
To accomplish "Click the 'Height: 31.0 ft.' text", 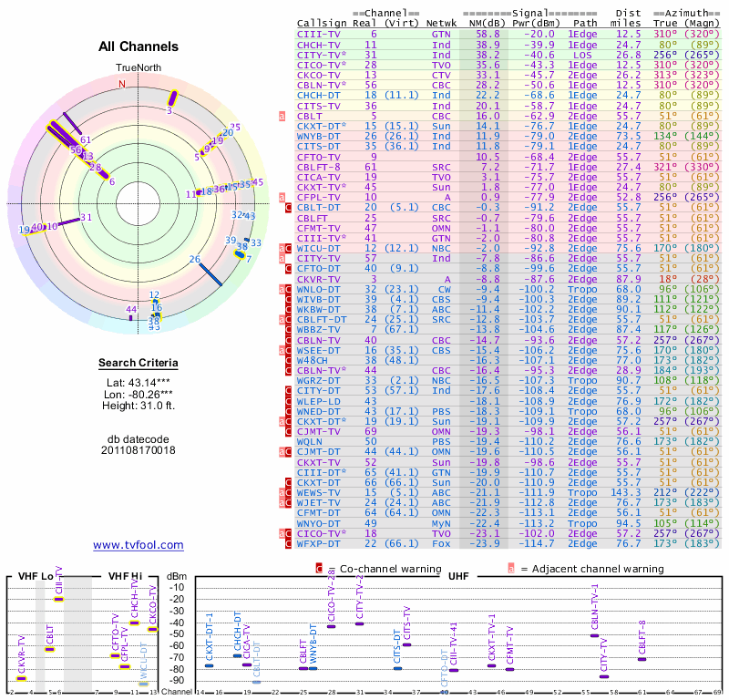I will tap(139, 406).
